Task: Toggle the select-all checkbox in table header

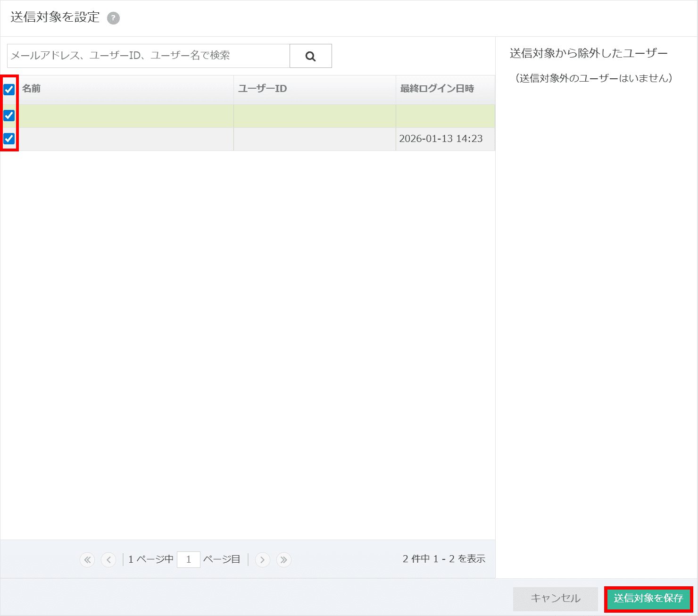Action: [9, 89]
